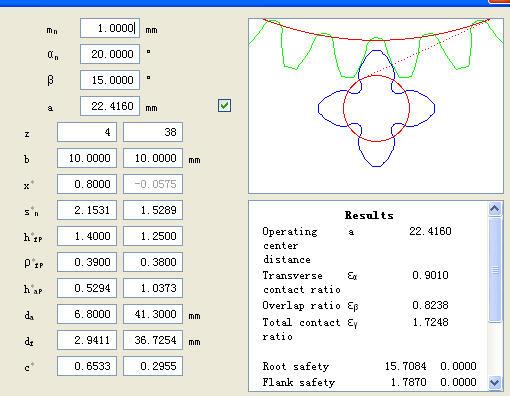Click tip diameter da field showing 6.8000
Viewport: 510px width, 396px height.
point(87,314)
